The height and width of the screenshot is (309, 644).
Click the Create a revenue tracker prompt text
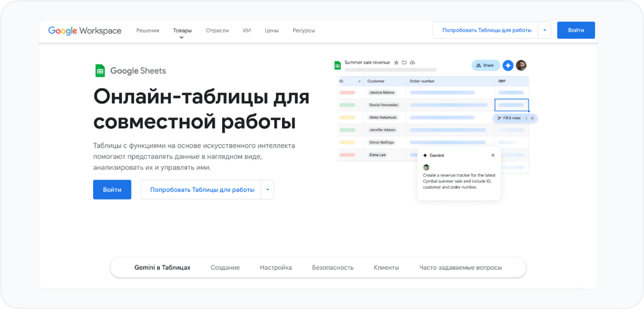pyautogui.click(x=459, y=181)
